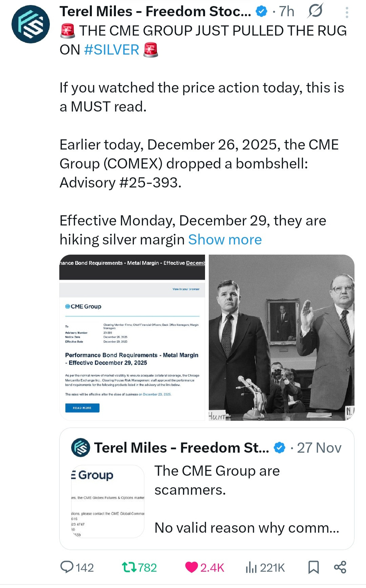Viewport: 366px width, 588px height.
Task: Open the #SILVER hashtag
Action: pyautogui.click(x=111, y=50)
